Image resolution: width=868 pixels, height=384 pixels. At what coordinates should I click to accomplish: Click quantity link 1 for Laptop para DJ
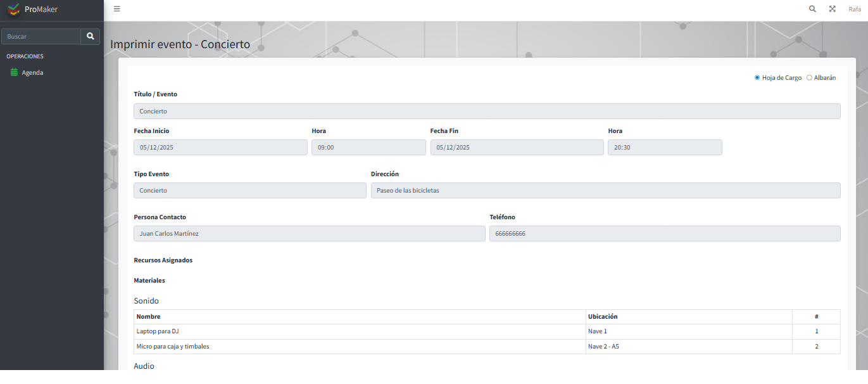(816, 331)
